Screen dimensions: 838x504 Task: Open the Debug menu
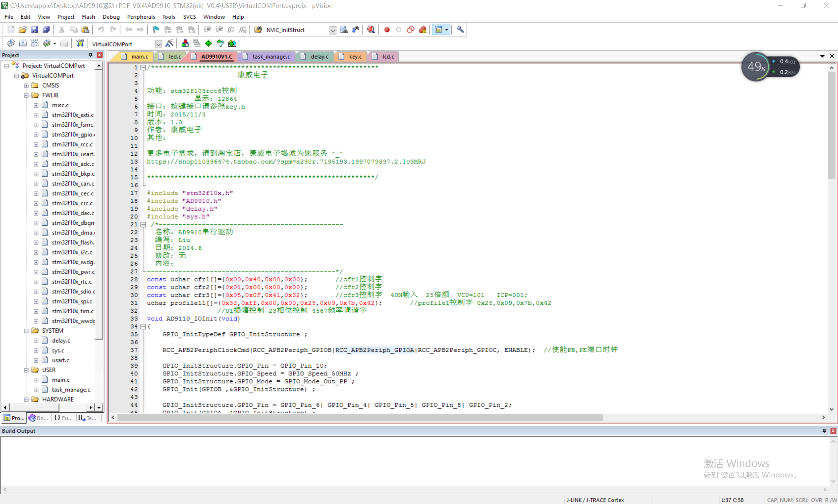point(111,17)
